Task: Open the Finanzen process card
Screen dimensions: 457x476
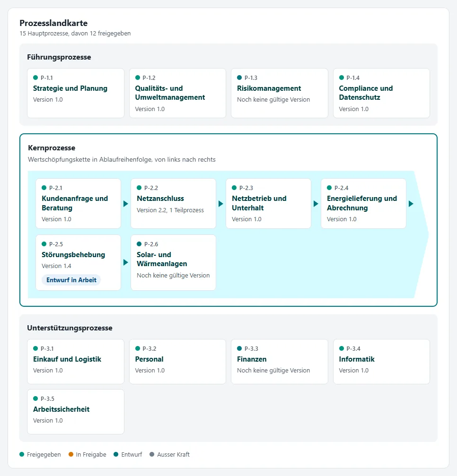Action: (280, 362)
